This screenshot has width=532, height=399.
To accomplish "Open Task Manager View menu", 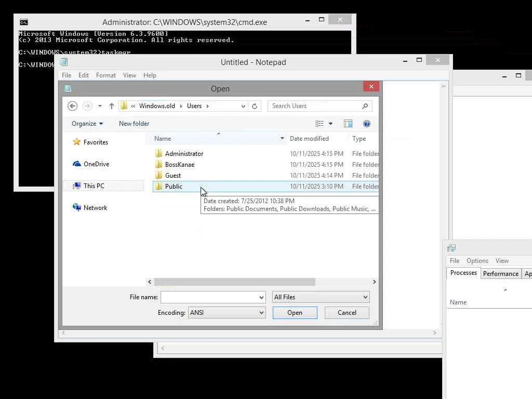I will tap(502, 261).
